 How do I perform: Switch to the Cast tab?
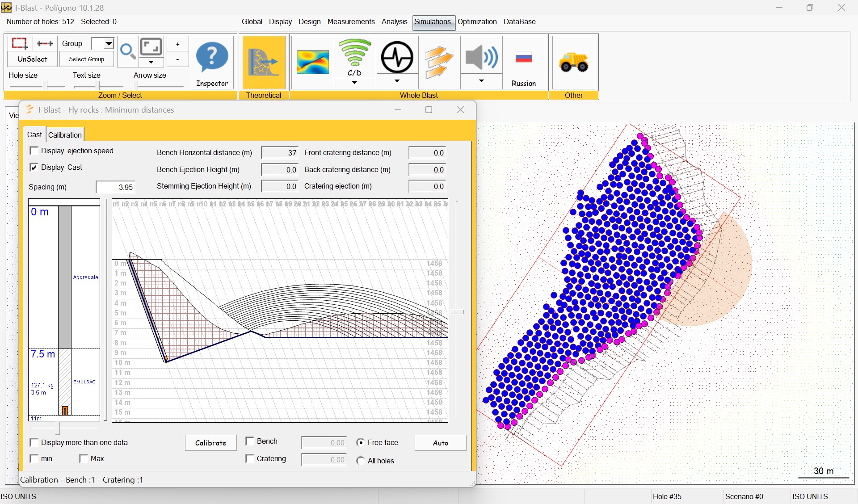tap(34, 134)
